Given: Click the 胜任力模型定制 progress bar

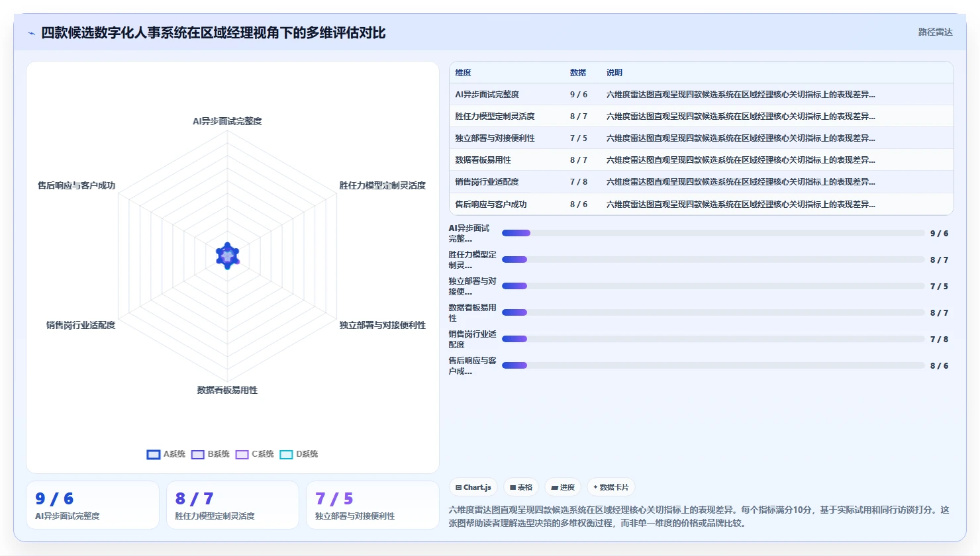Looking at the screenshot, I should click(x=713, y=259).
